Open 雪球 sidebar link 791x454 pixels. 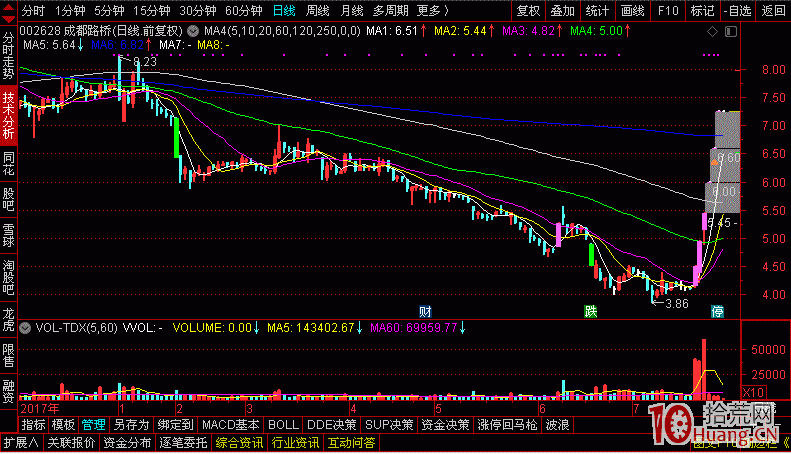[x=8, y=235]
